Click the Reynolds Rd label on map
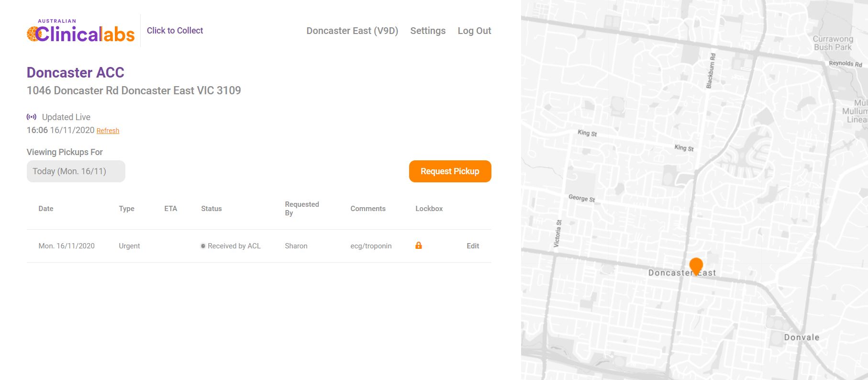 845,64
